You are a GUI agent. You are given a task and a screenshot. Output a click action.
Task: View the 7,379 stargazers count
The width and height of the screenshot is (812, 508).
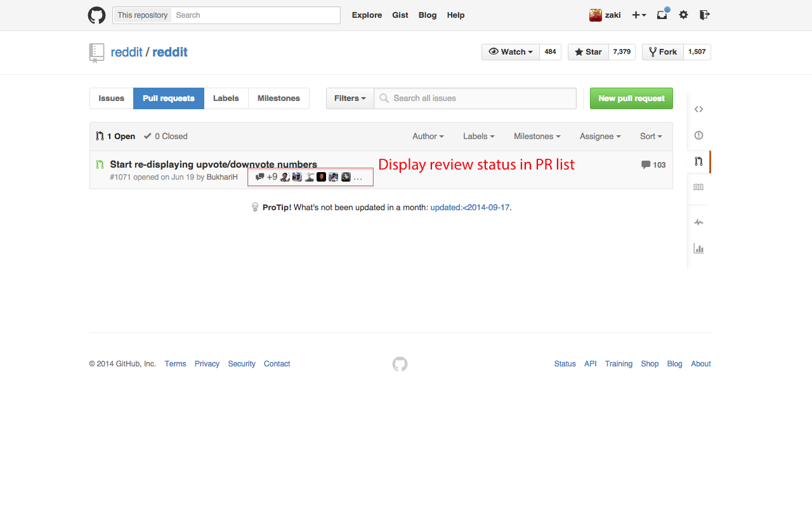click(622, 52)
